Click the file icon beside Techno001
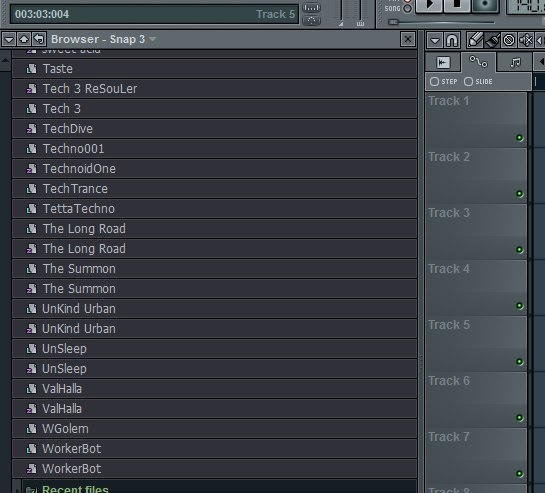The height and width of the screenshot is (493, 545). point(32,149)
